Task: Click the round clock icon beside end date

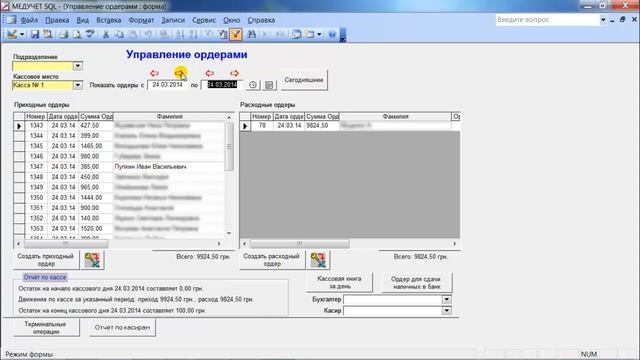Action: coord(253,85)
